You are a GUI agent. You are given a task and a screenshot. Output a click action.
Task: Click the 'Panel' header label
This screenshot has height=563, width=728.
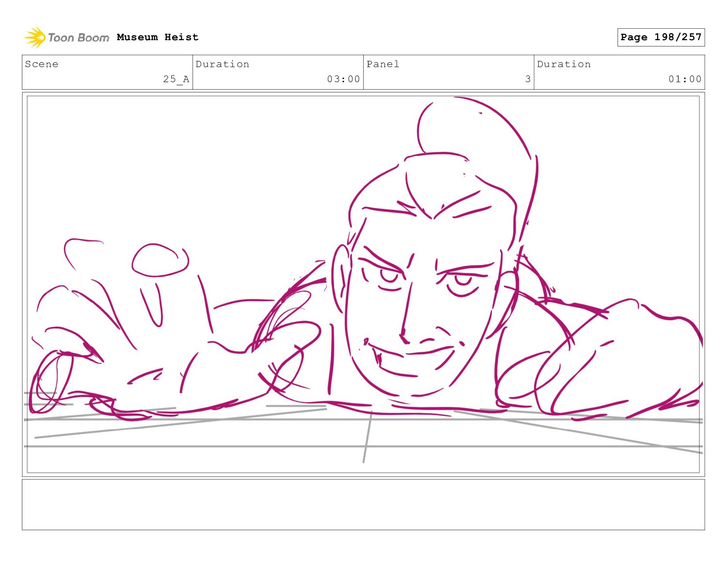coord(383,64)
